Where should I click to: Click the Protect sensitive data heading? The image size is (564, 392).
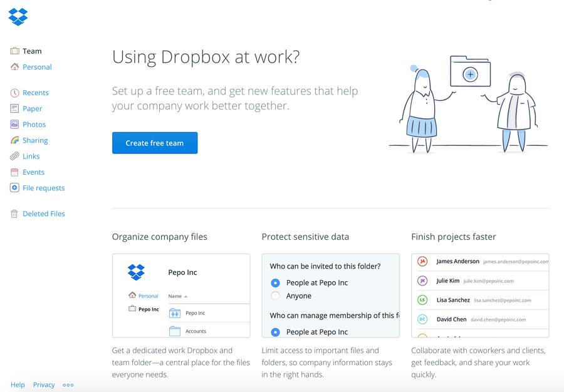tap(305, 237)
